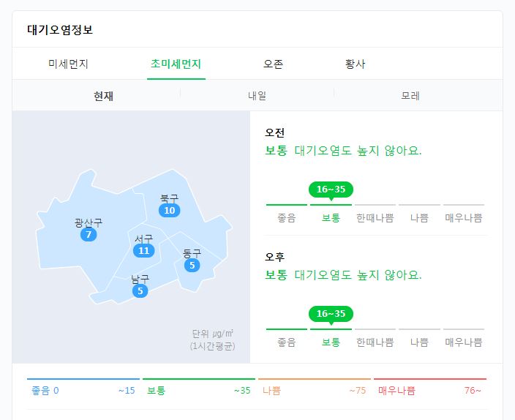
Task: Click 보통 level under 오전 scale
Action: [331, 218]
